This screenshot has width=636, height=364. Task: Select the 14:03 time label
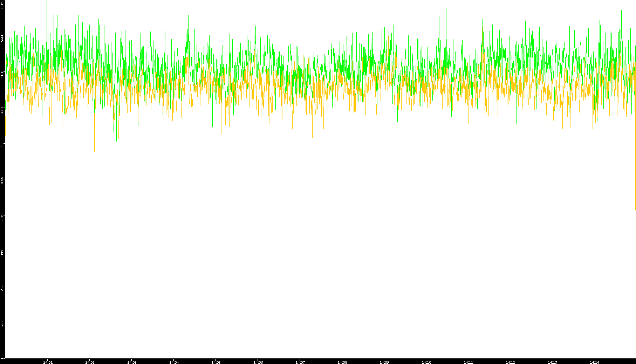132,362
